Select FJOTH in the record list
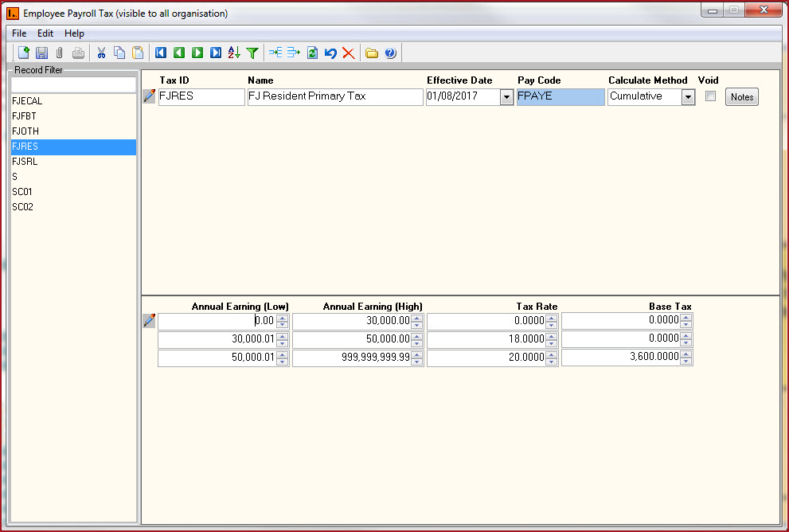The image size is (789, 532). click(x=73, y=131)
